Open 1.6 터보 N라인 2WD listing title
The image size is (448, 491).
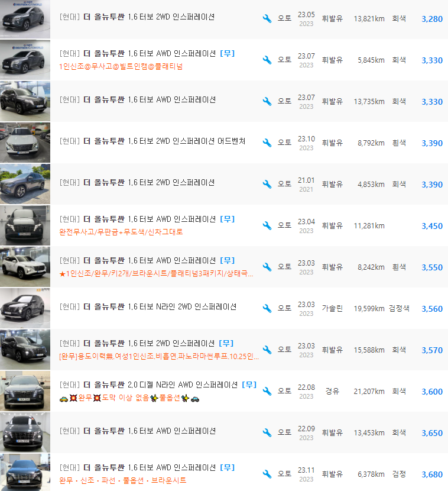(x=148, y=307)
